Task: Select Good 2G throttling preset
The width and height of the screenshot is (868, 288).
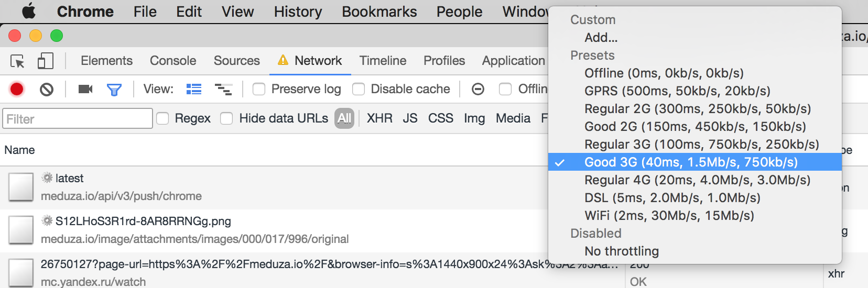Action: pyautogui.click(x=695, y=127)
